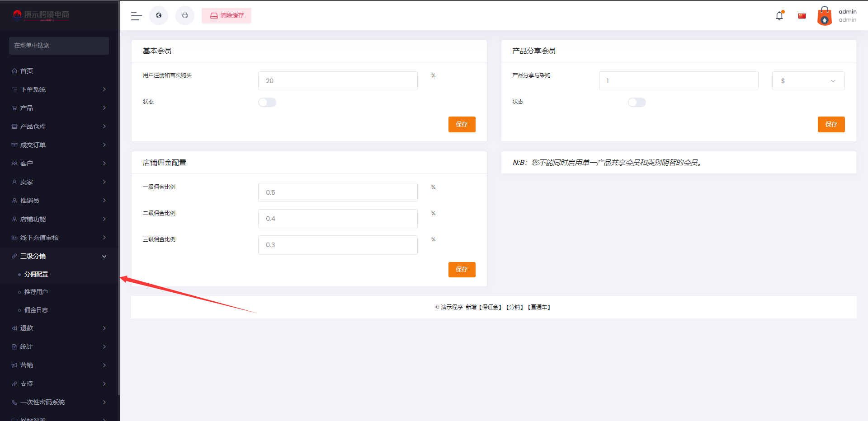This screenshot has width=868, height=421.
Task: Open the 推荐用户 submenu item
Action: pyautogui.click(x=36, y=292)
